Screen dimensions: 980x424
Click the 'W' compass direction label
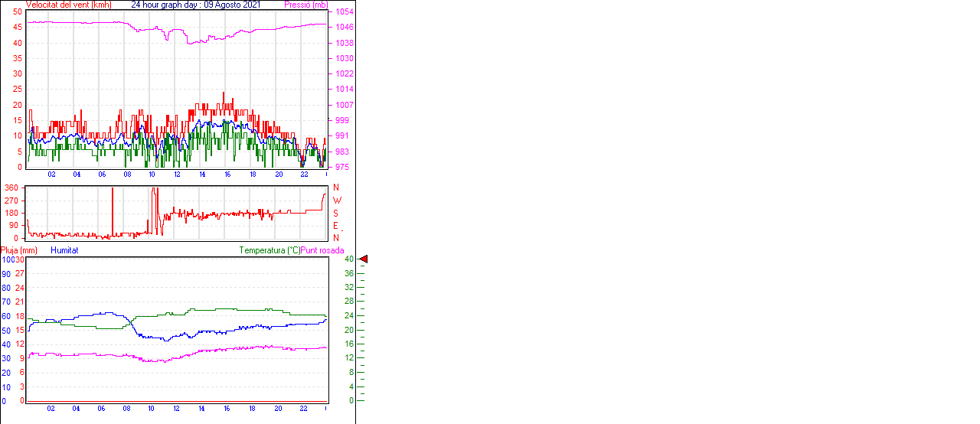click(336, 201)
